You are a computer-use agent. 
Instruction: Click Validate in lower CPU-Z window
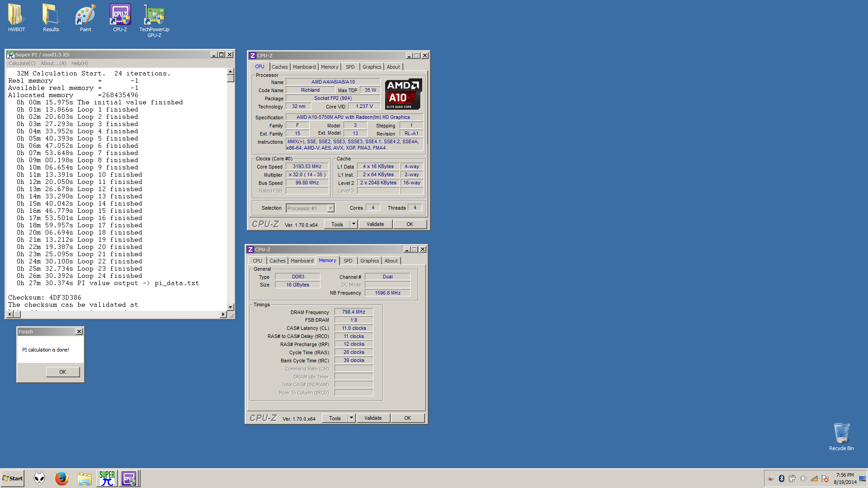[x=373, y=418]
